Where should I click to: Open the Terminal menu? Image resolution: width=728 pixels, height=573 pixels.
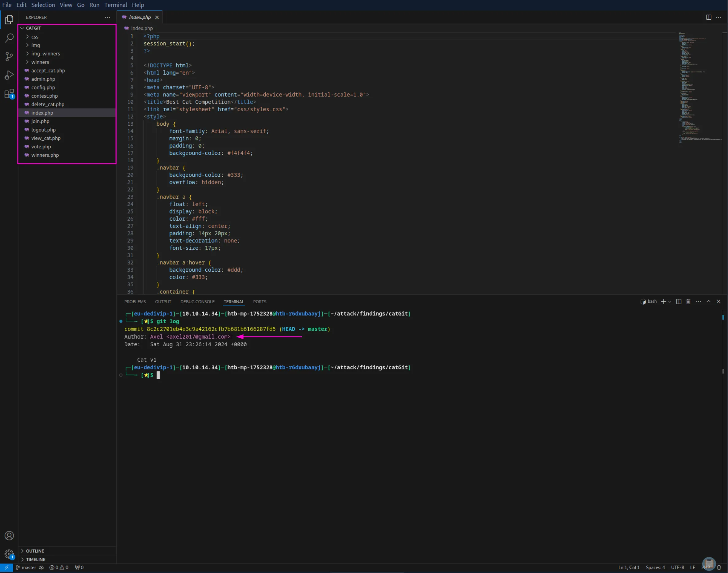pos(116,5)
